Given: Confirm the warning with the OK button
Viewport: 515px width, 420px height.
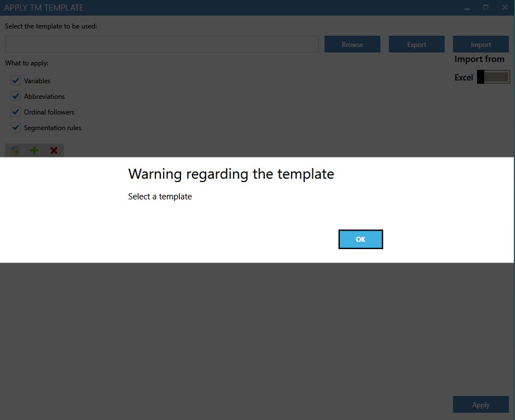Looking at the screenshot, I should tap(361, 240).
